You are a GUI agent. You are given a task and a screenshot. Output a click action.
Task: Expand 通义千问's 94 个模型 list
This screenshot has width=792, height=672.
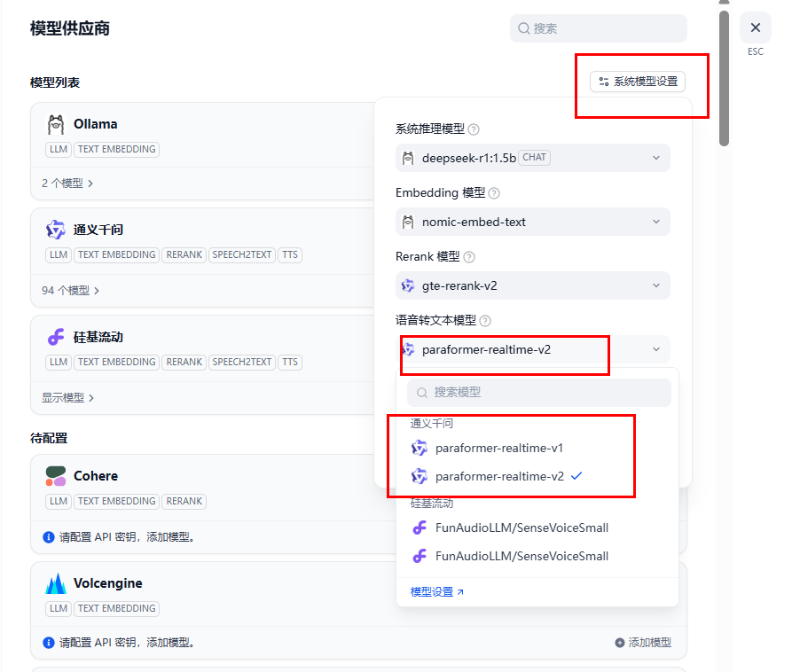pos(70,291)
